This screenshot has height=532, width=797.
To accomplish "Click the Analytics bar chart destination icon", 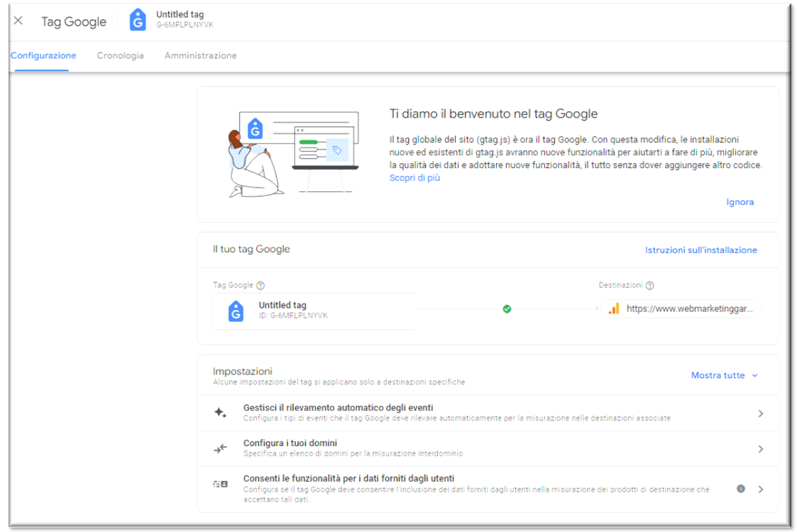I will pos(614,309).
